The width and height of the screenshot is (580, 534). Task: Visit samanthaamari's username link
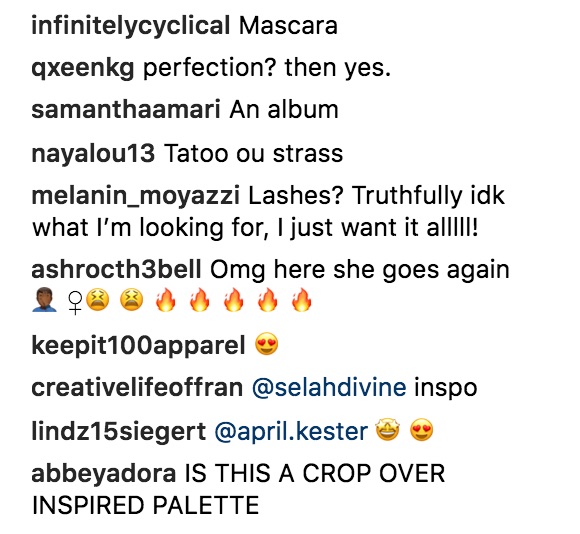click(x=126, y=110)
